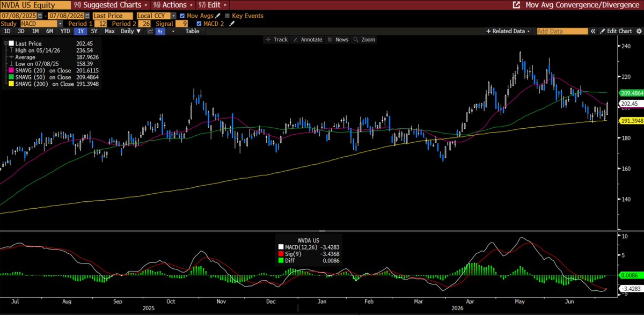Toggle the Mov Avgs checkbox
Viewport: 644px width, 315px height.
point(183,16)
